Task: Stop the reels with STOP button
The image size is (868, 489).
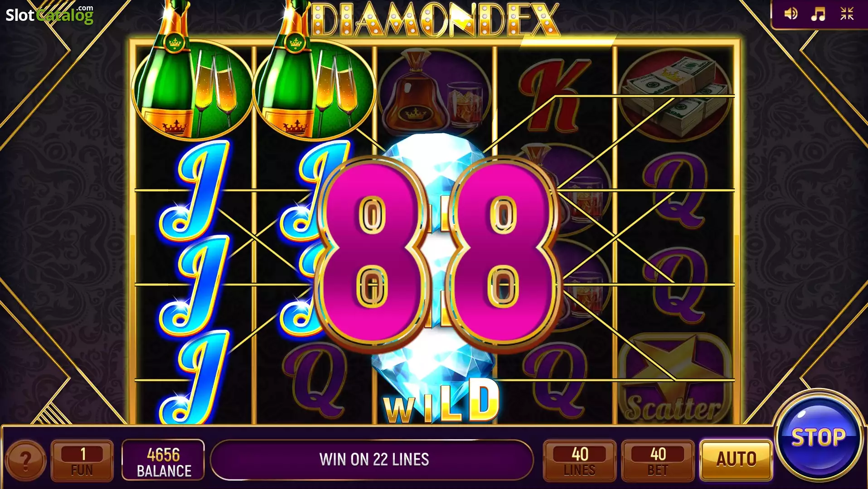Action: click(x=819, y=437)
